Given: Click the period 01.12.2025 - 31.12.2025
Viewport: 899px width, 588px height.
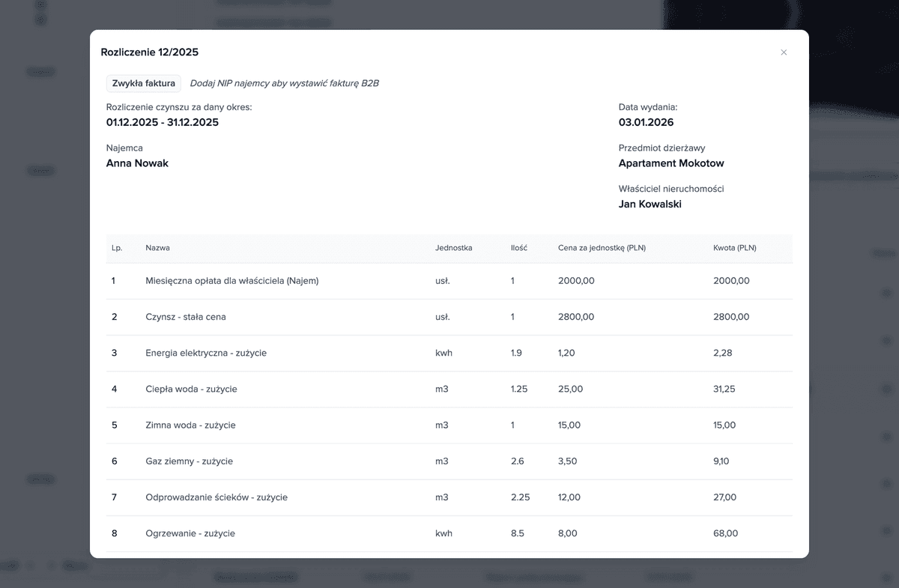Looking at the screenshot, I should 163,122.
